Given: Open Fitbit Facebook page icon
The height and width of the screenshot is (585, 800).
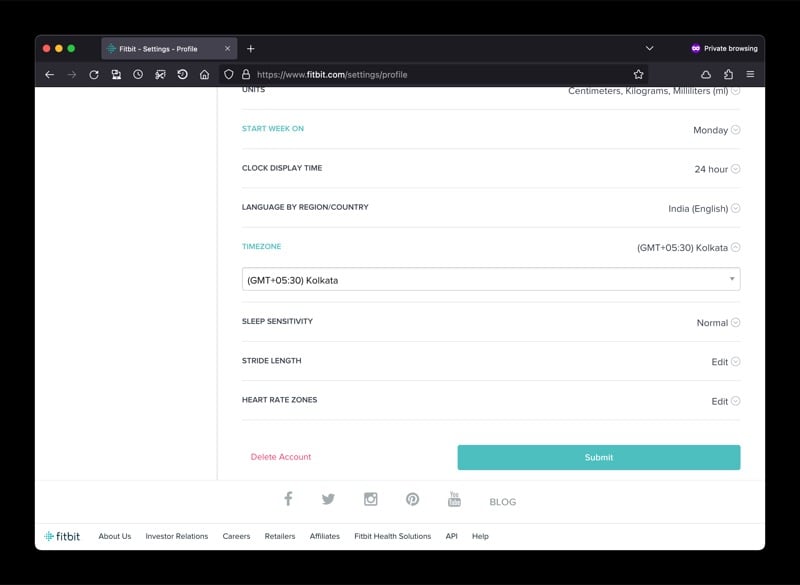Looking at the screenshot, I should pyautogui.click(x=288, y=499).
